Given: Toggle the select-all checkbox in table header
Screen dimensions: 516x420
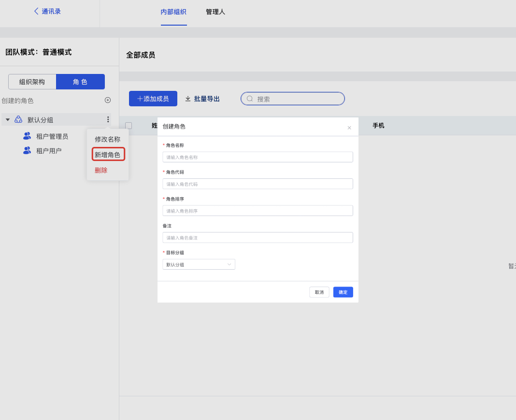Looking at the screenshot, I should (x=129, y=126).
